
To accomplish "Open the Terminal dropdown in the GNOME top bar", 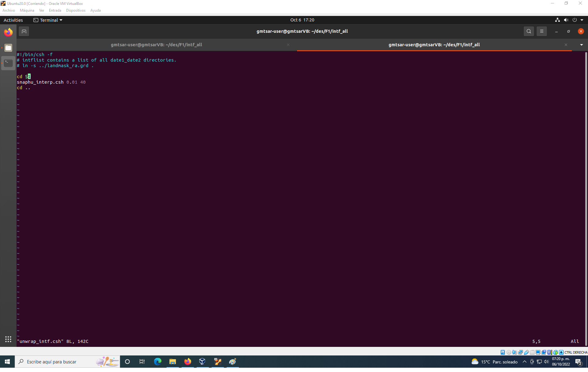I will (48, 20).
